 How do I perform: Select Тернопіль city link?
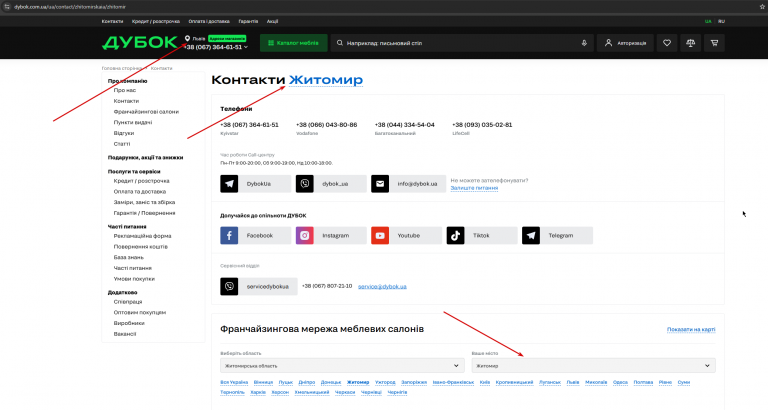pyautogui.click(x=232, y=392)
